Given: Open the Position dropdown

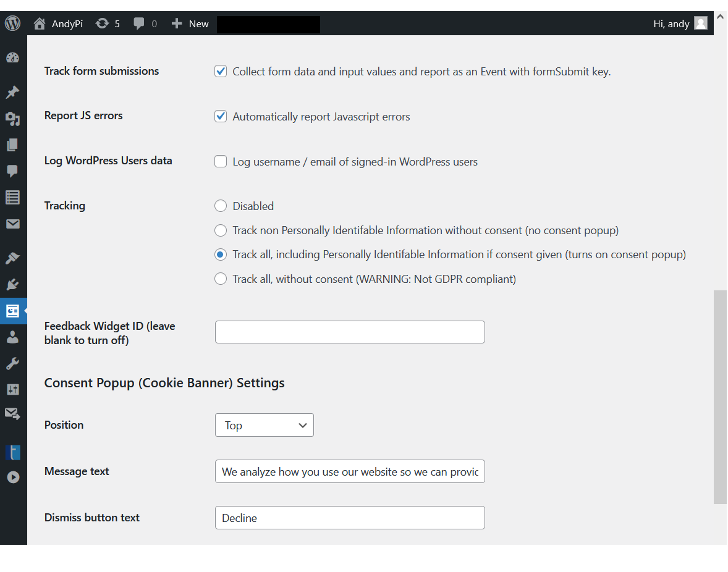Looking at the screenshot, I should point(265,425).
